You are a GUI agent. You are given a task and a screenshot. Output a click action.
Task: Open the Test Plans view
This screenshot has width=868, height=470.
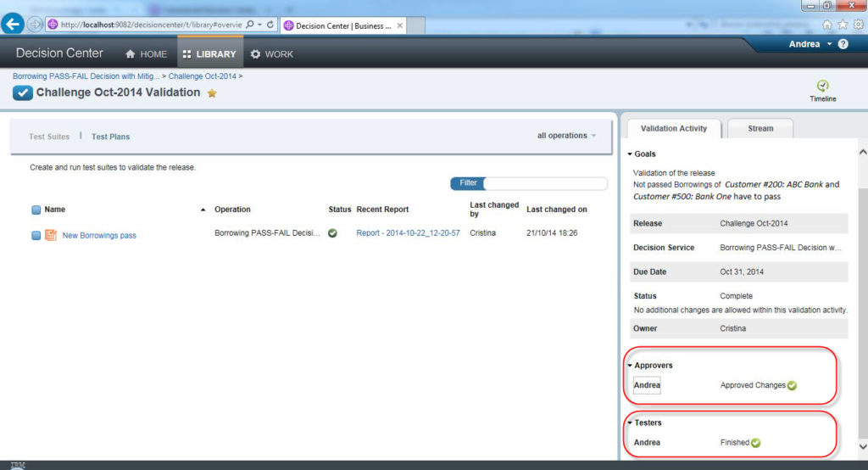[x=110, y=137]
